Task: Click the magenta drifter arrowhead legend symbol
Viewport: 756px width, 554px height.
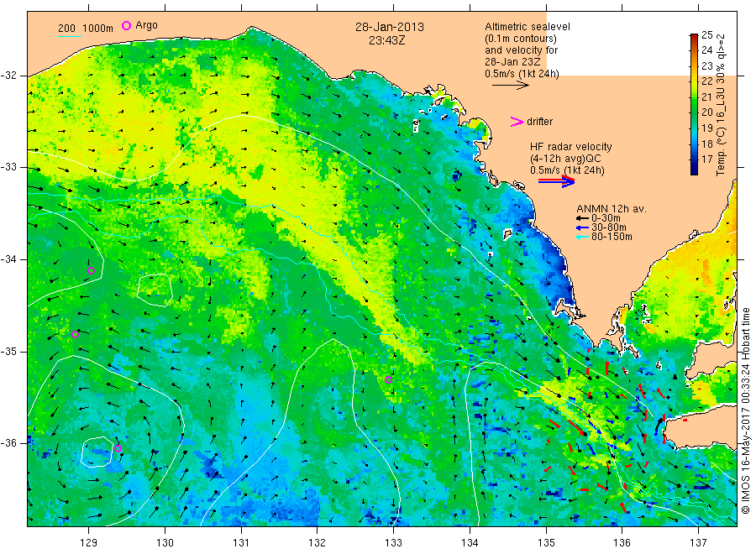Action: pyautogui.click(x=517, y=122)
